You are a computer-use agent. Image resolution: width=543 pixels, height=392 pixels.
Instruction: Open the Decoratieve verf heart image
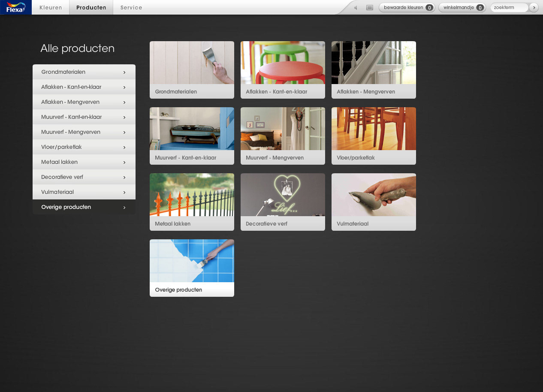point(283,195)
